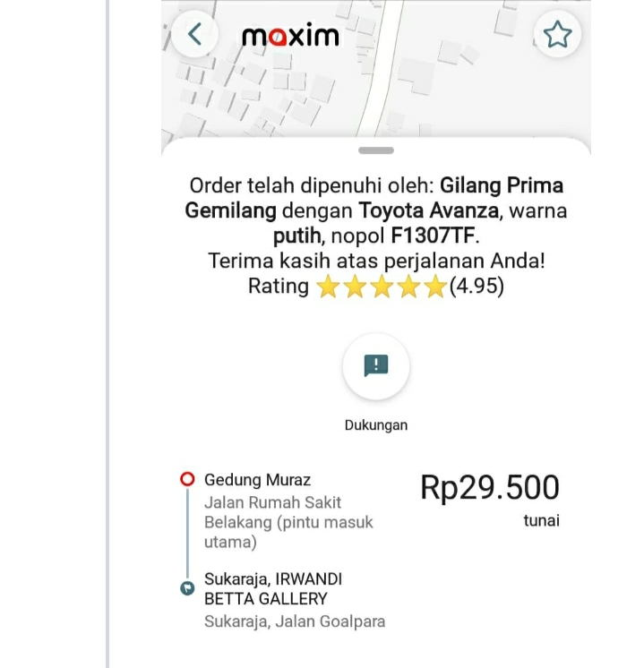Click the Rp29.500 fare amount
The height and width of the screenshot is (668, 644).
coord(489,488)
